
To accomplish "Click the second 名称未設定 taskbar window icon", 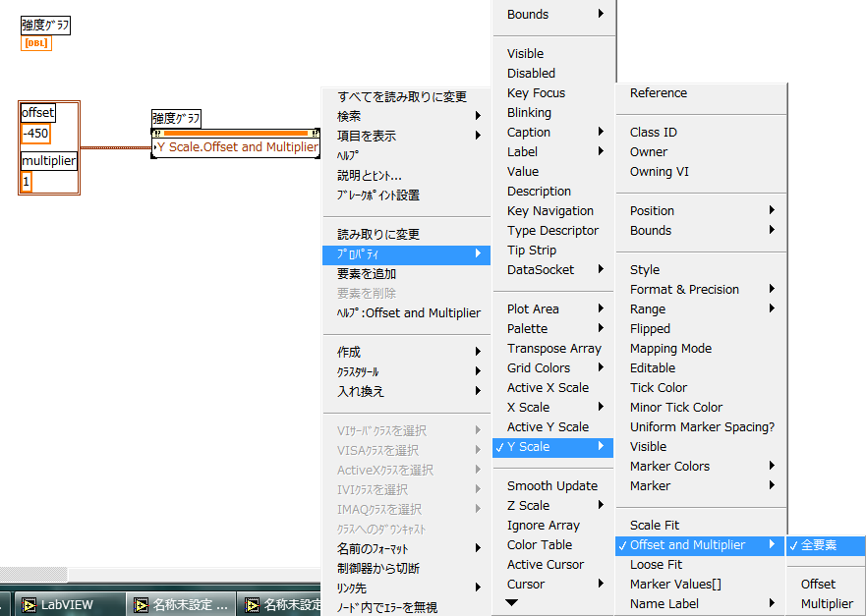I will 253,605.
